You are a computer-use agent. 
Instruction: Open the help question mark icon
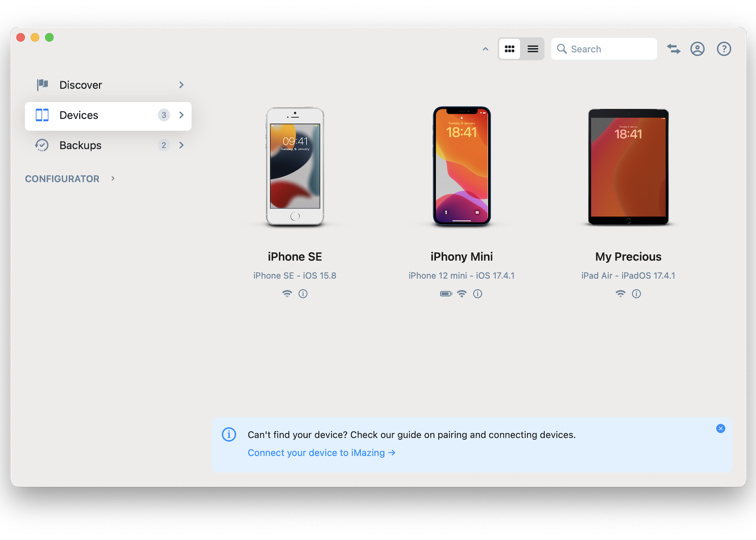click(x=724, y=49)
